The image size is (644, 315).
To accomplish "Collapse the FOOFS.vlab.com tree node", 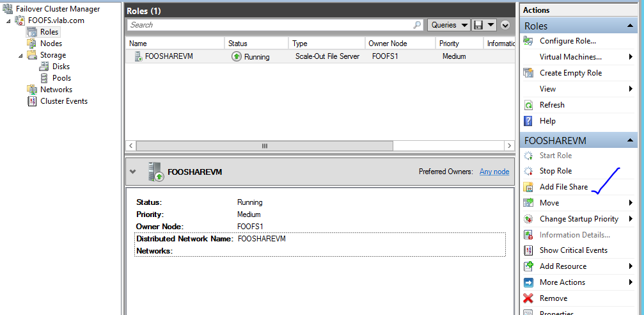I will [8, 20].
